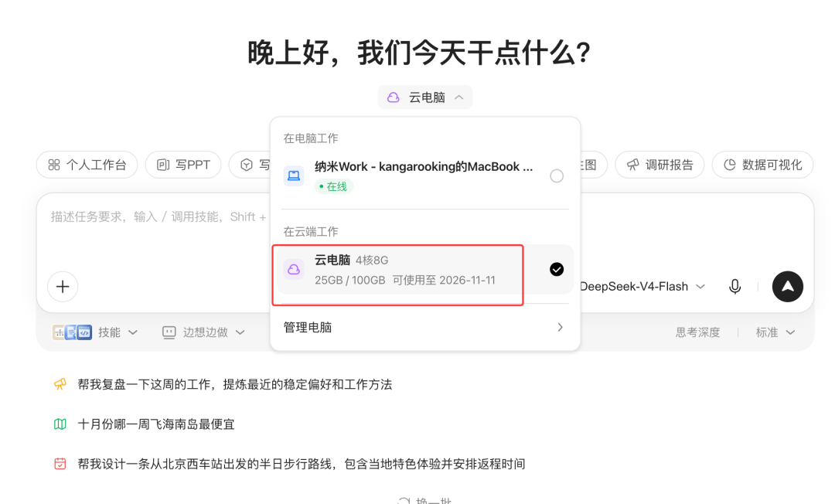Screen dimensions: 835x504
Task: Click the 技能 skill icons cluster
Action: [72, 332]
